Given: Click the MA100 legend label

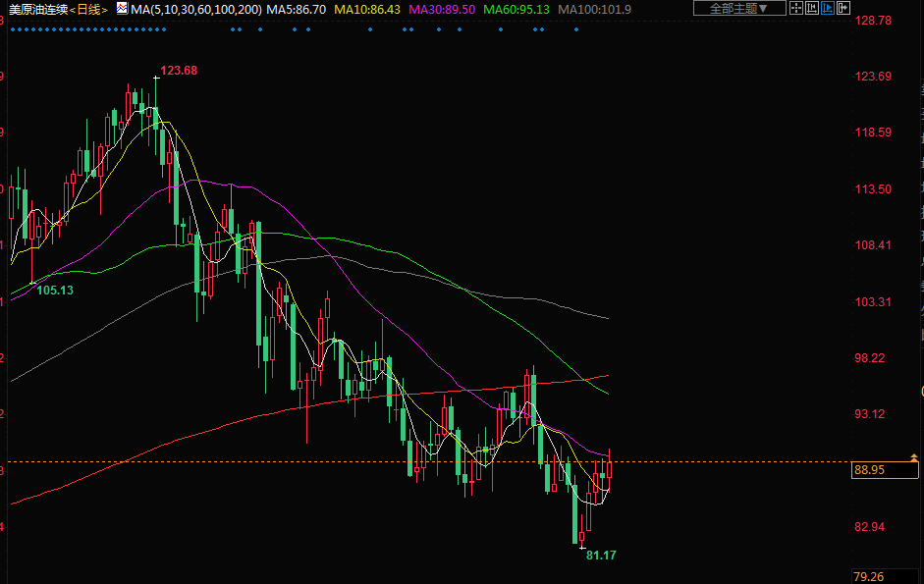Looking at the screenshot, I should coord(593,9).
